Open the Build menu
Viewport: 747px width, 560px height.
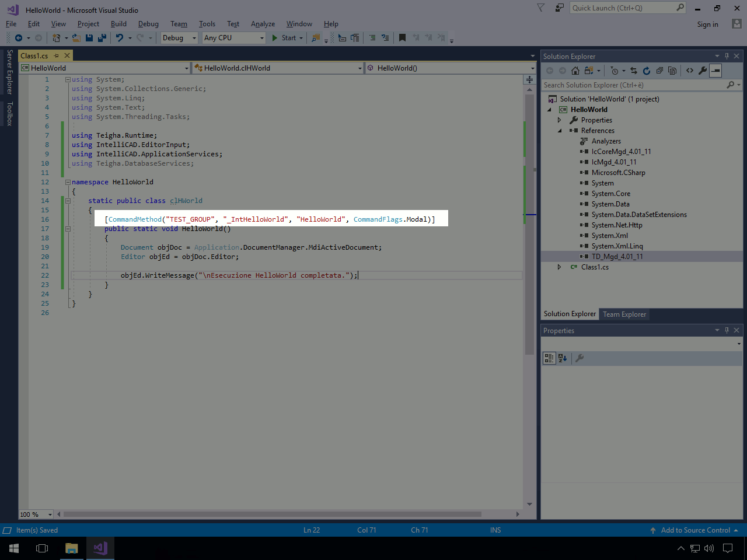118,24
